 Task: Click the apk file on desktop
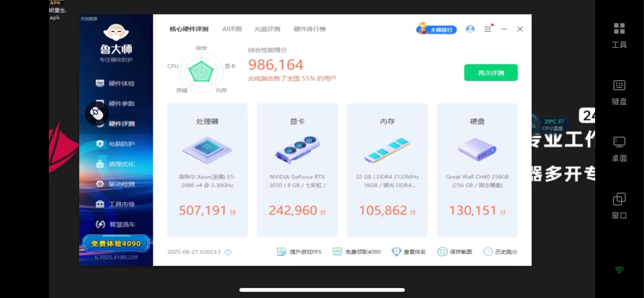pos(58,11)
